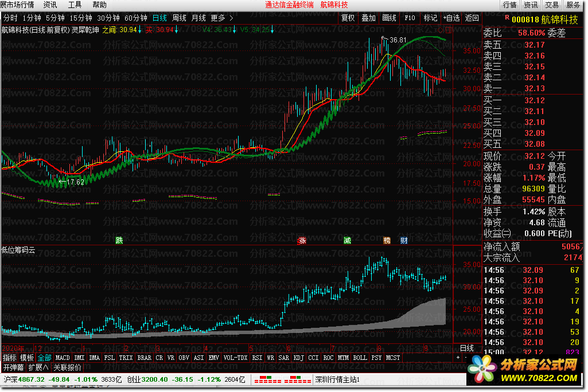This screenshot has height=392, width=588.
Task: Apply the CR indicator
Action: [159, 358]
